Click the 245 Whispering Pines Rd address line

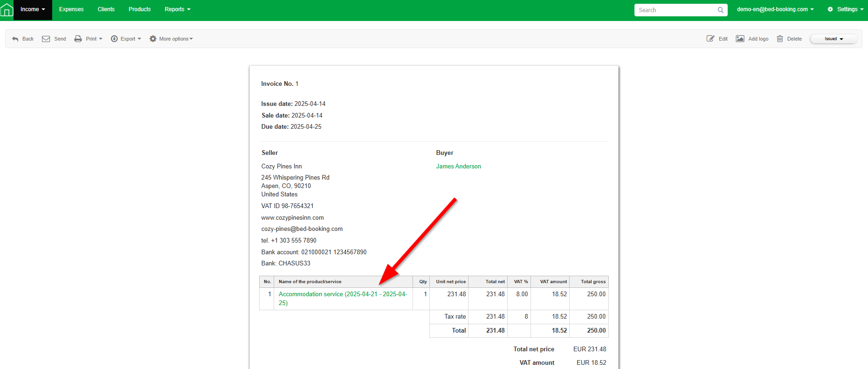tap(296, 178)
